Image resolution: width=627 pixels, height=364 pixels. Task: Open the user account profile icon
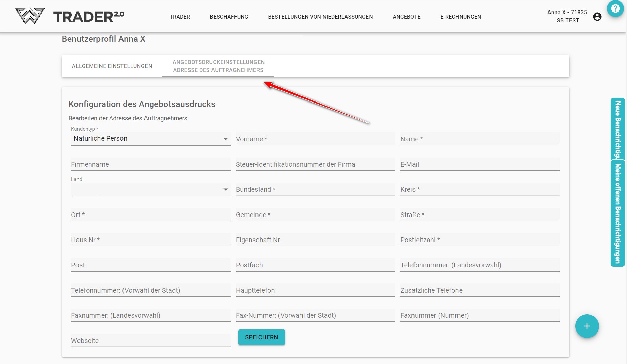[x=597, y=17]
